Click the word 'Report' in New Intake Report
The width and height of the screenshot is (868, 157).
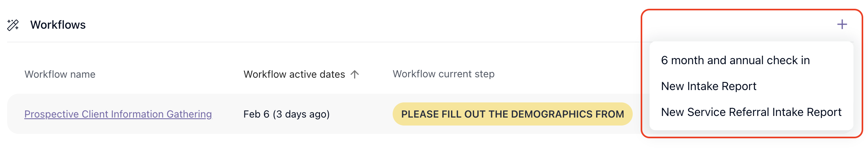[x=739, y=86]
